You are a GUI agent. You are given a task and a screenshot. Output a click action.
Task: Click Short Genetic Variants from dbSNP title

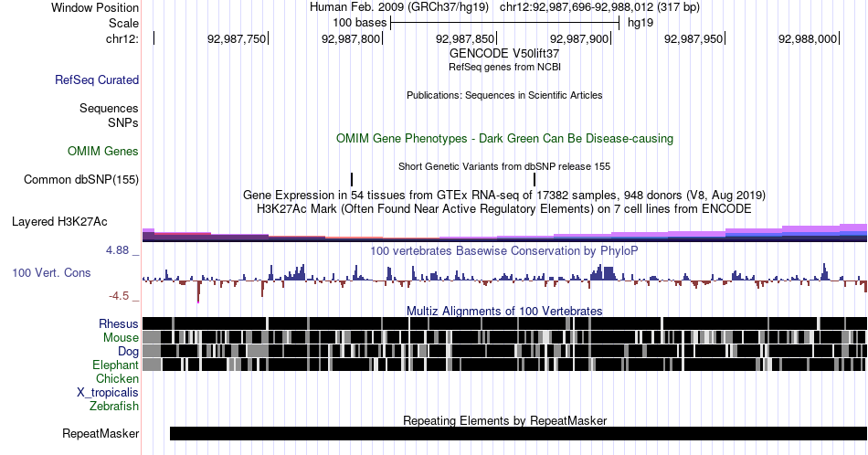pos(504,166)
